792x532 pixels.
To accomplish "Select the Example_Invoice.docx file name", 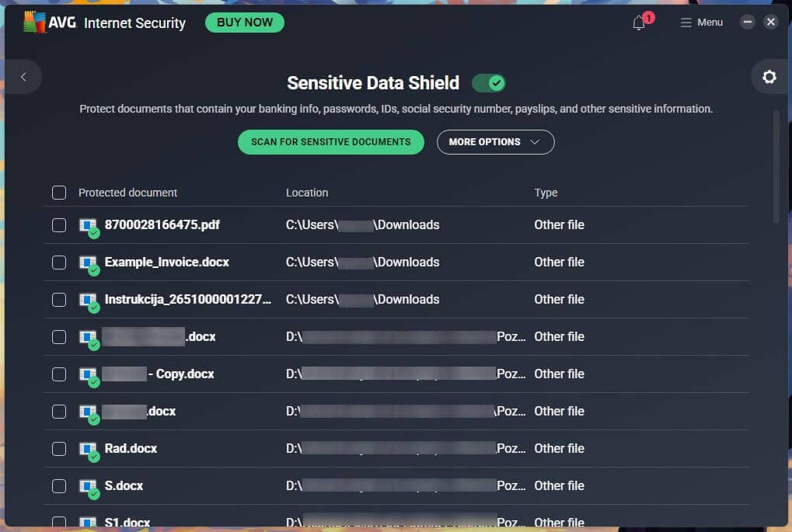I will point(166,262).
